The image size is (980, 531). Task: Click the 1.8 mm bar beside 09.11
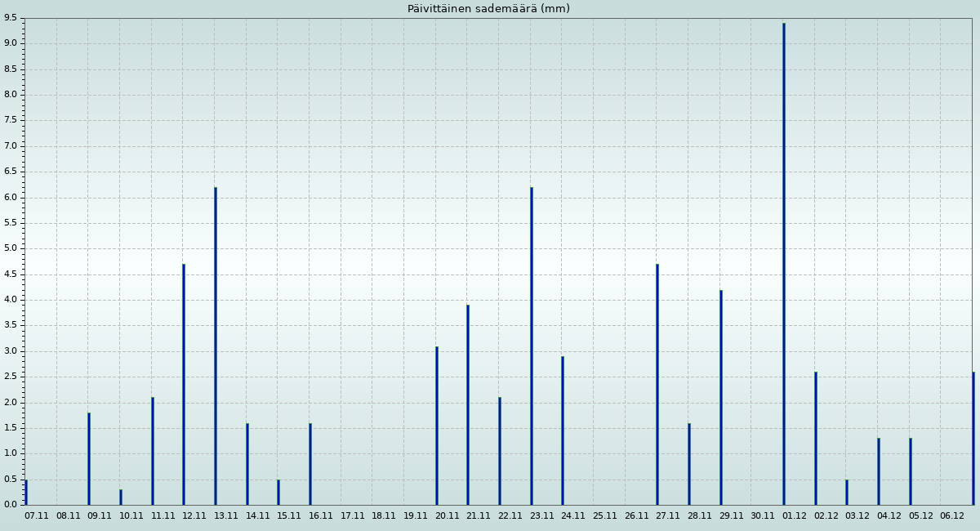89,458
